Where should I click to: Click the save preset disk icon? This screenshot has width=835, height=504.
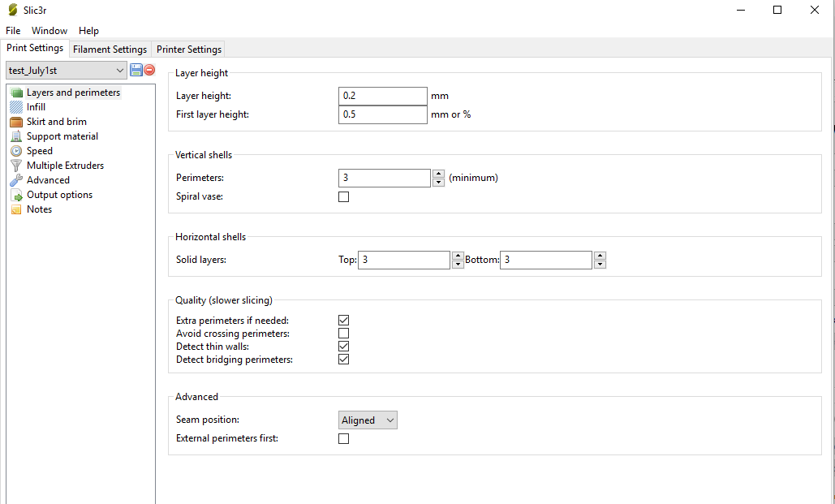pos(136,71)
